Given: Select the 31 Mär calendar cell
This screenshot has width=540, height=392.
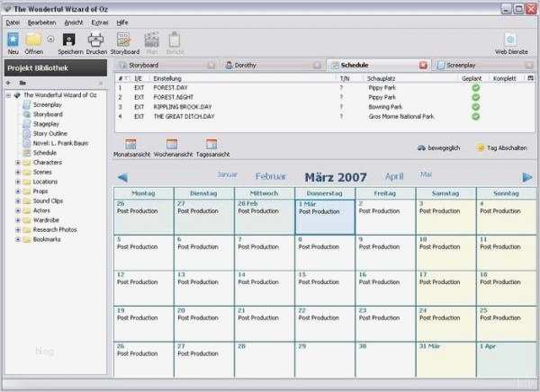Looking at the screenshot, I should 446,360.
